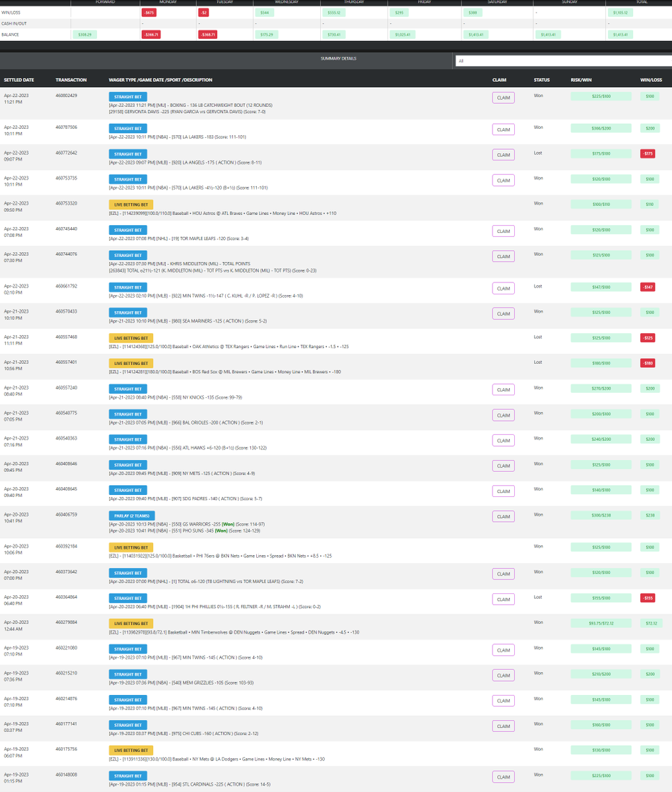
Task: Select the Live Betting Bet badge for DEN Nuggets
Action: point(131,624)
